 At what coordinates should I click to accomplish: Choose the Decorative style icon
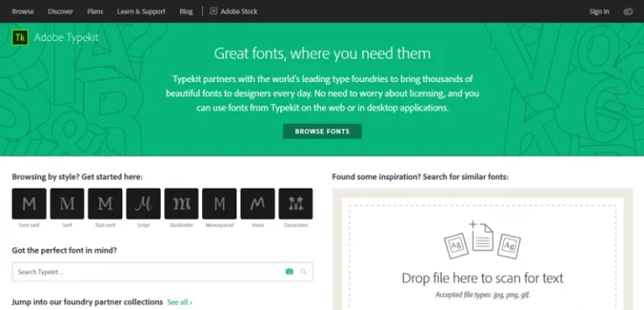296,204
